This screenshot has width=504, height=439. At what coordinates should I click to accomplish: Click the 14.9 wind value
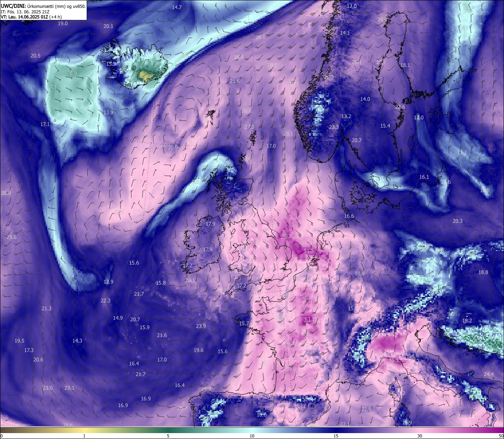tap(118, 318)
